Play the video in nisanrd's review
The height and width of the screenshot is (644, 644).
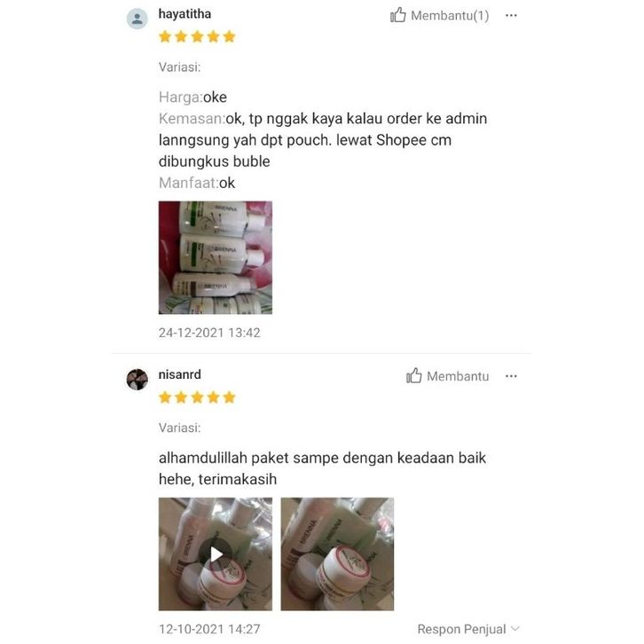216,554
